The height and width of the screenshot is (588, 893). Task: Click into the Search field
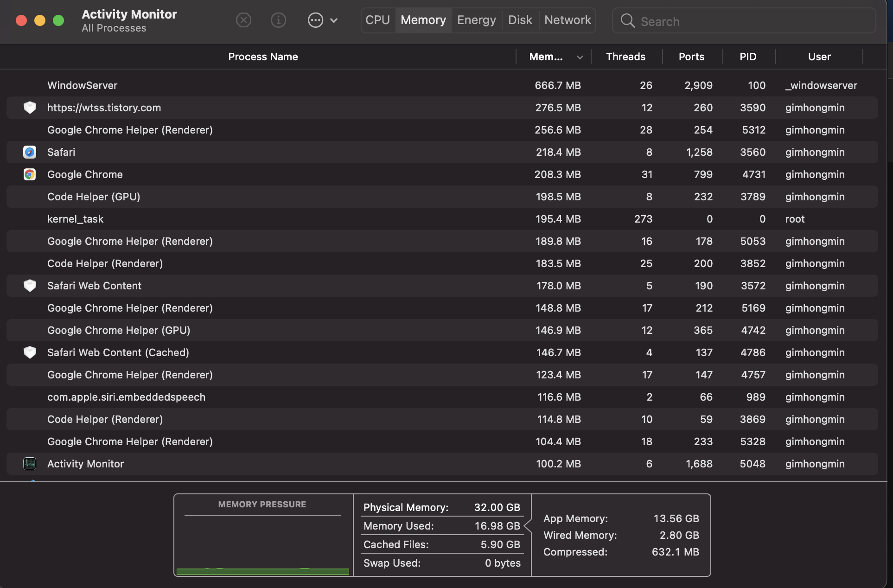(x=751, y=21)
